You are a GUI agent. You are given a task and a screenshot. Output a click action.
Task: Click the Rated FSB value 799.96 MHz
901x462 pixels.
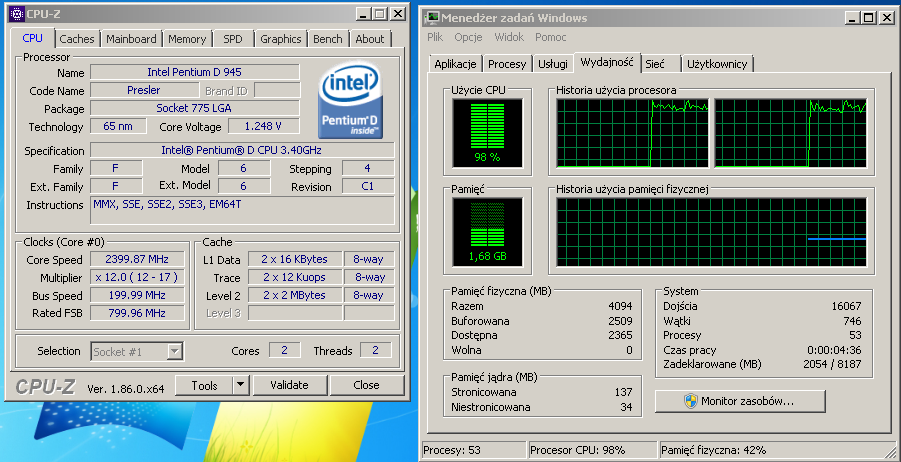[x=137, y=313]
